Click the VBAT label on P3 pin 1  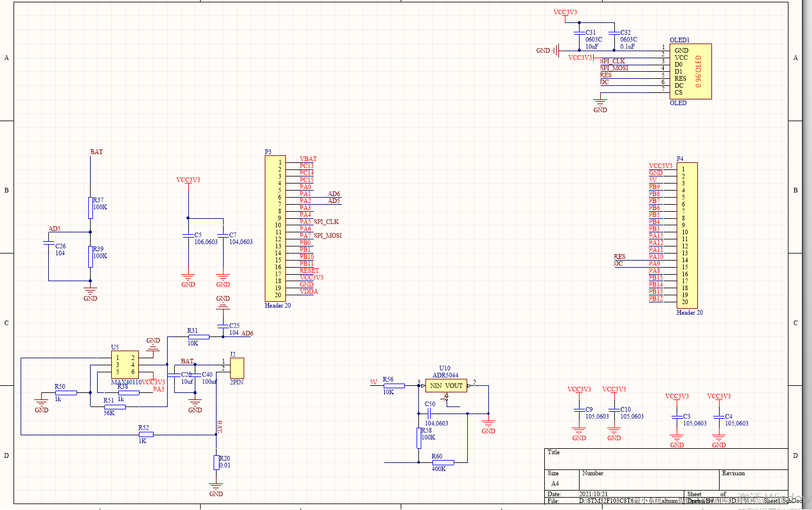pyautogui.click(x=308, y=159)
